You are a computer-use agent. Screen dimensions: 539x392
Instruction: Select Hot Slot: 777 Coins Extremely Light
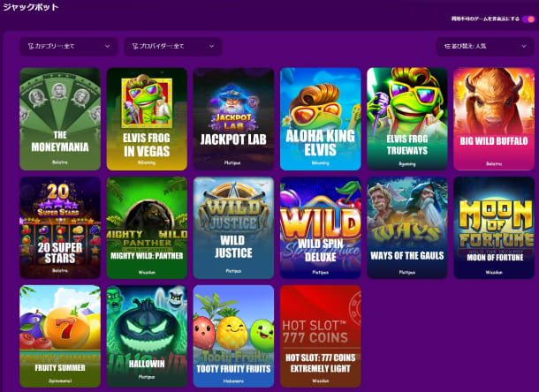pos(321,336)
